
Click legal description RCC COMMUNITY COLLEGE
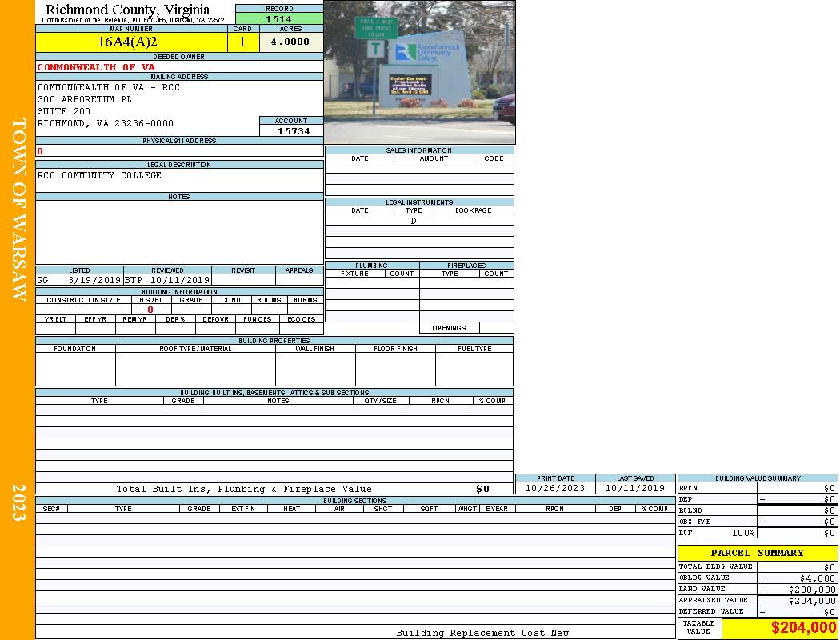pos(99,176)
